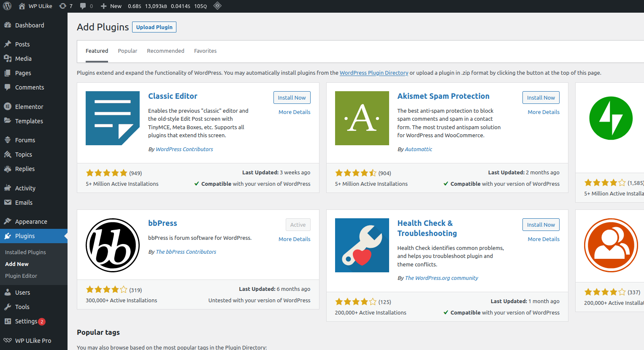The image size is (644, 350).
Task: Click the WordPress logo in admin bar
Action: point(7,6)
